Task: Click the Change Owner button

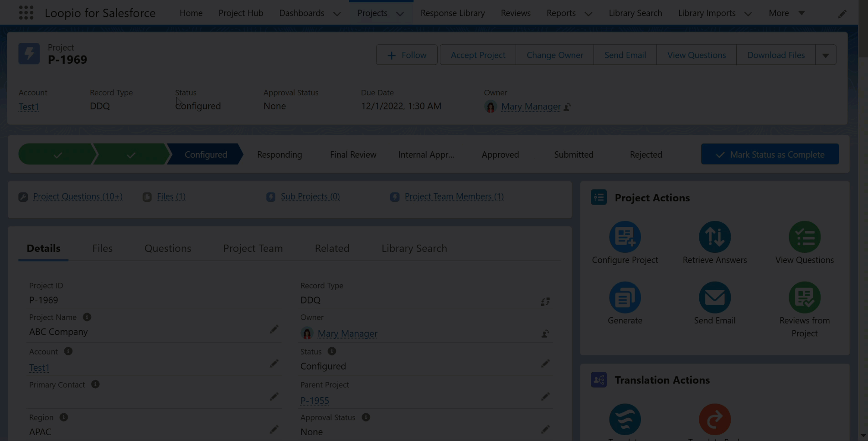Action: tap(555, 55)
